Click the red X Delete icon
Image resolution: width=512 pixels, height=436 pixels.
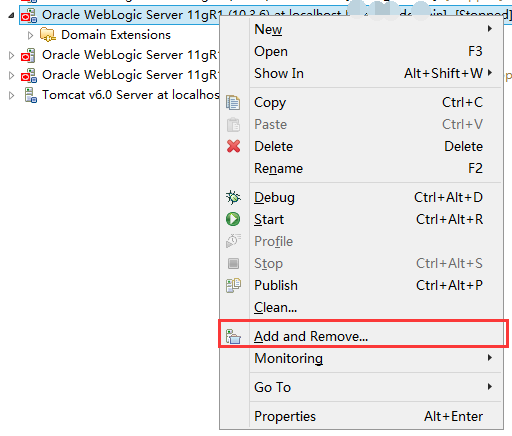coord(233,146)
